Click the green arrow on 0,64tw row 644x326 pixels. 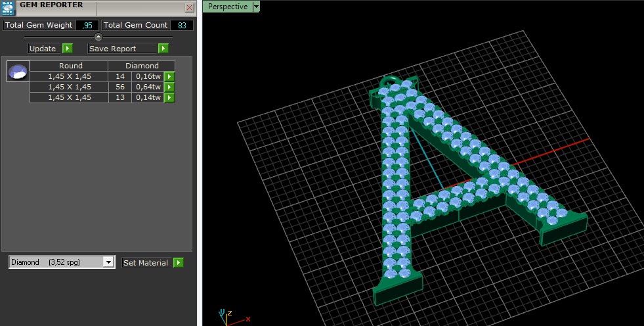(169, 87)
